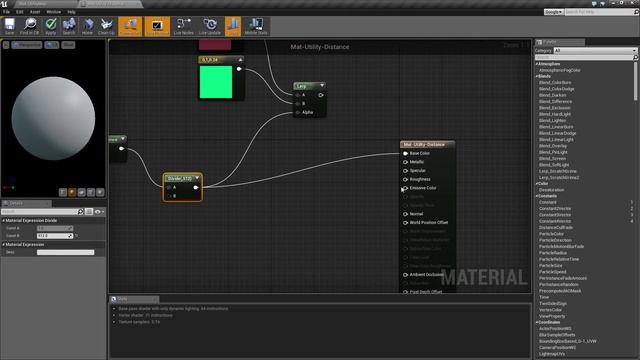The image size is (640, 360).
Task: Click the Const A value field
Action: point(55,228)
